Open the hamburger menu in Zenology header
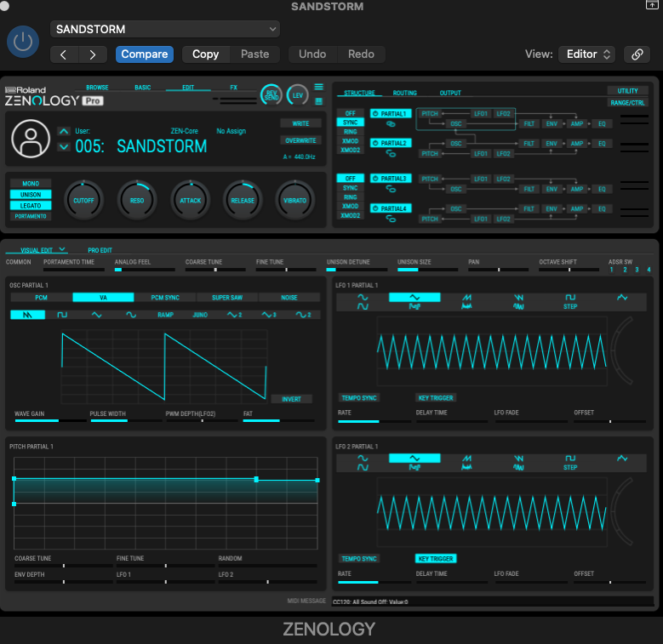 coord(319,87)
